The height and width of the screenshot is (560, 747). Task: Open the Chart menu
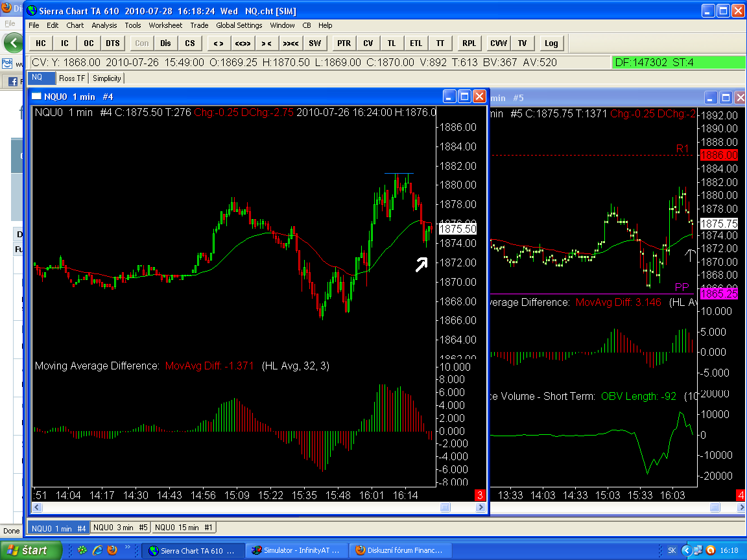click(75, 25)
